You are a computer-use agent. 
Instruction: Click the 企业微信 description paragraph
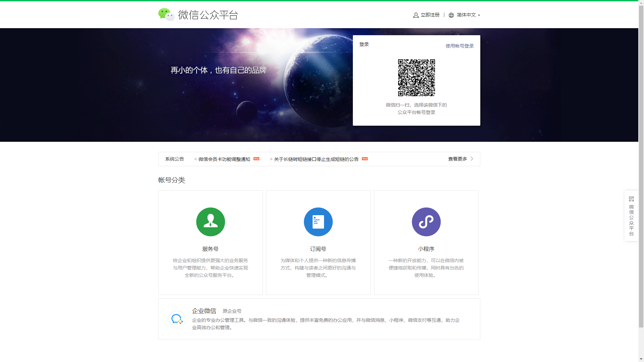click(326, 324)
